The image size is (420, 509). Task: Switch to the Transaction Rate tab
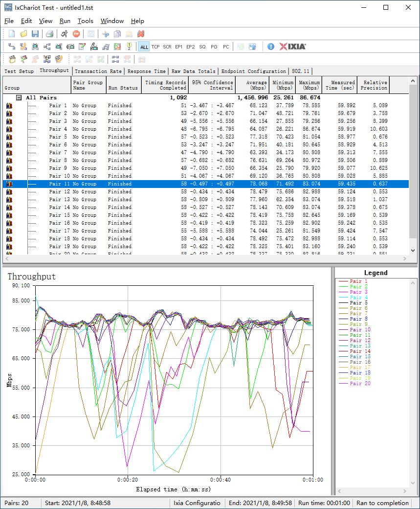pos(98,71)
